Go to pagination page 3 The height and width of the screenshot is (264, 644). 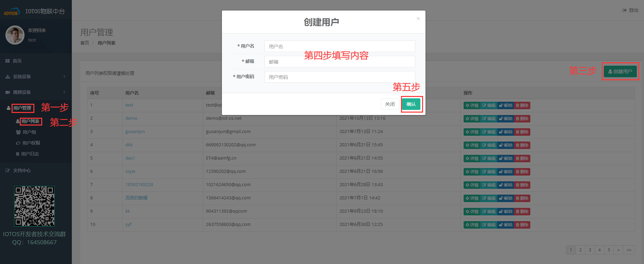[x=590, y=250]
